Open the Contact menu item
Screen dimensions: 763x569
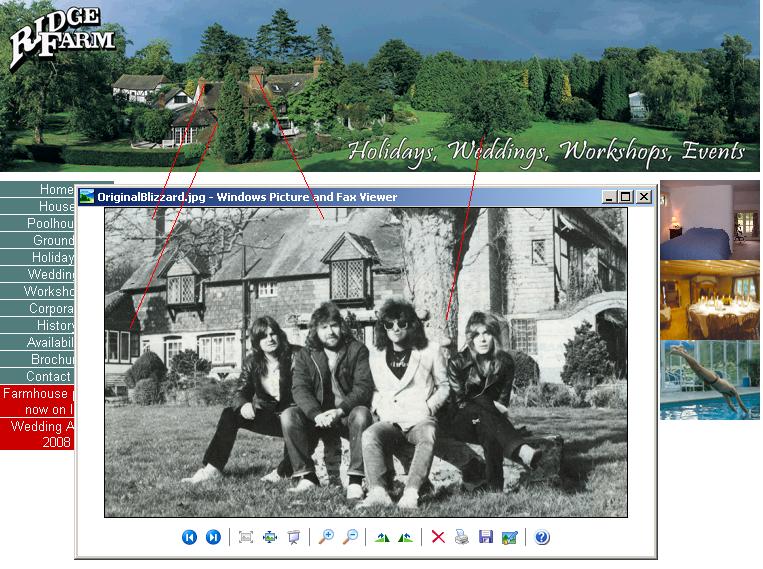point(48,376)
